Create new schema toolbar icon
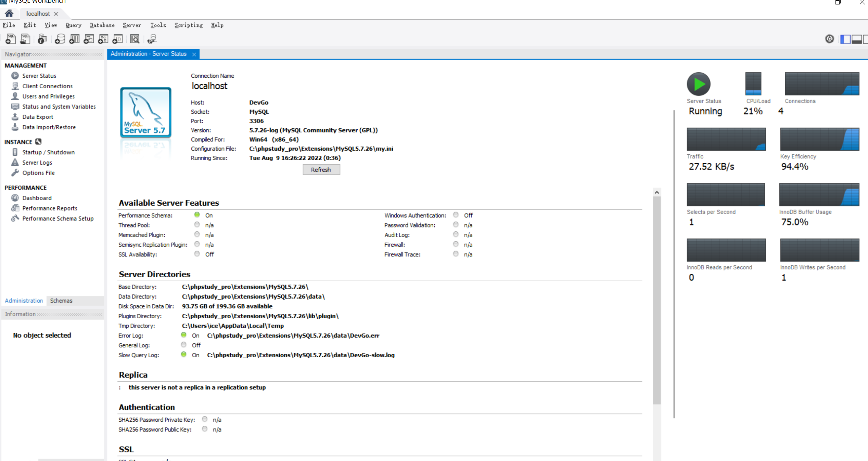The height and width of the screenshot is (461, 868). coord(60,39)
